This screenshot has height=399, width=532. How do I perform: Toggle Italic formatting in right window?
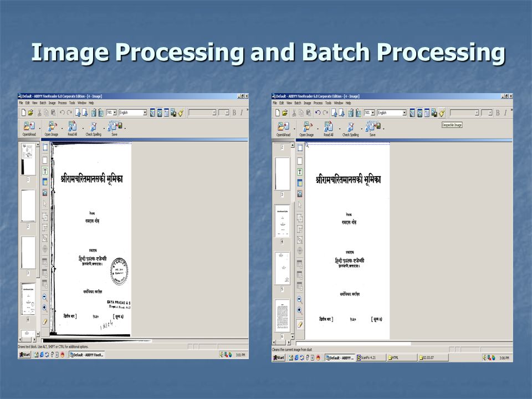[x=505, y=113]
